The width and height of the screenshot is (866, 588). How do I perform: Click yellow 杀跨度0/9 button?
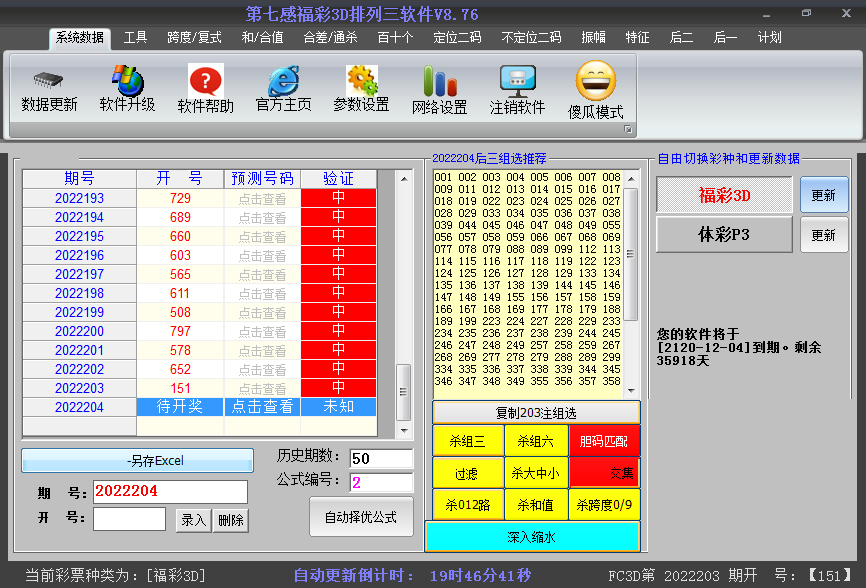coord(604,505)
